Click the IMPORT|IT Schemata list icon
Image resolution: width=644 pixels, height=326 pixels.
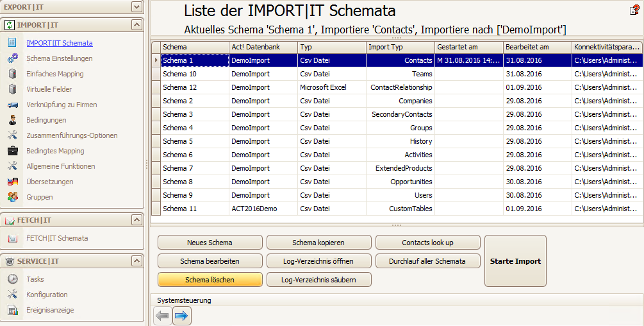[x=12, y=42]
